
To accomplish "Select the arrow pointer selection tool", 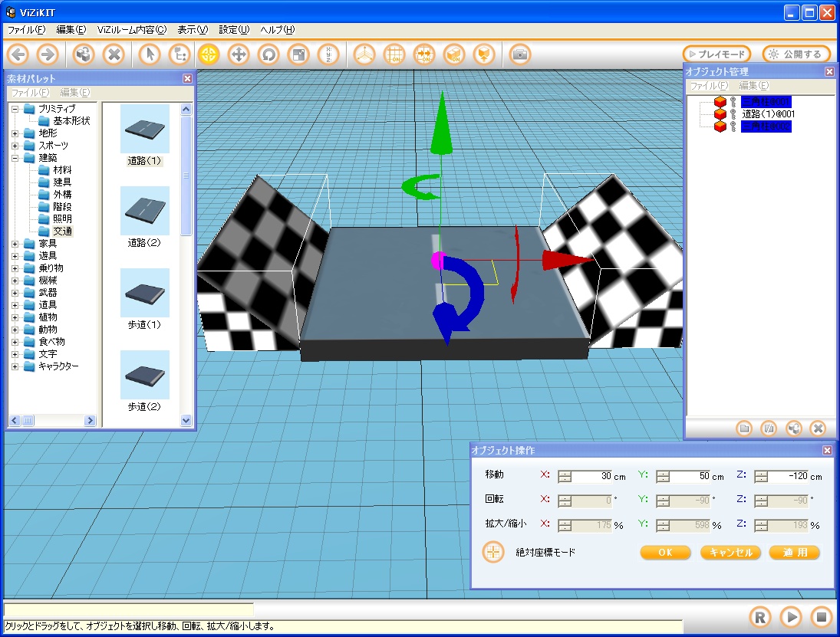I will click(150, 54).
